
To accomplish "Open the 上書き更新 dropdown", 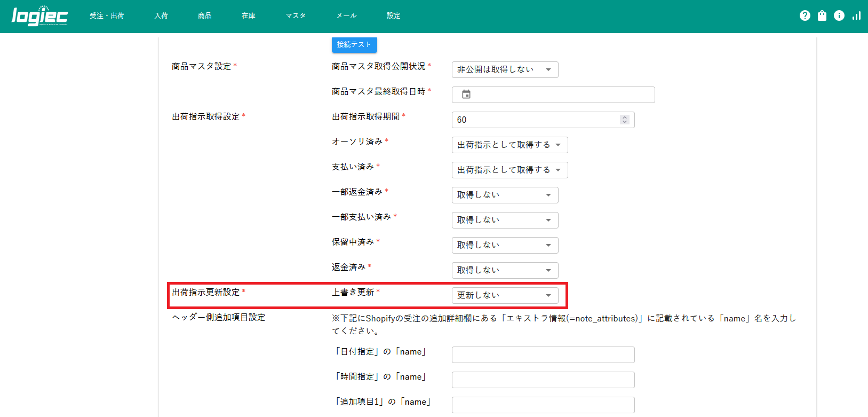I will (505, 295).
